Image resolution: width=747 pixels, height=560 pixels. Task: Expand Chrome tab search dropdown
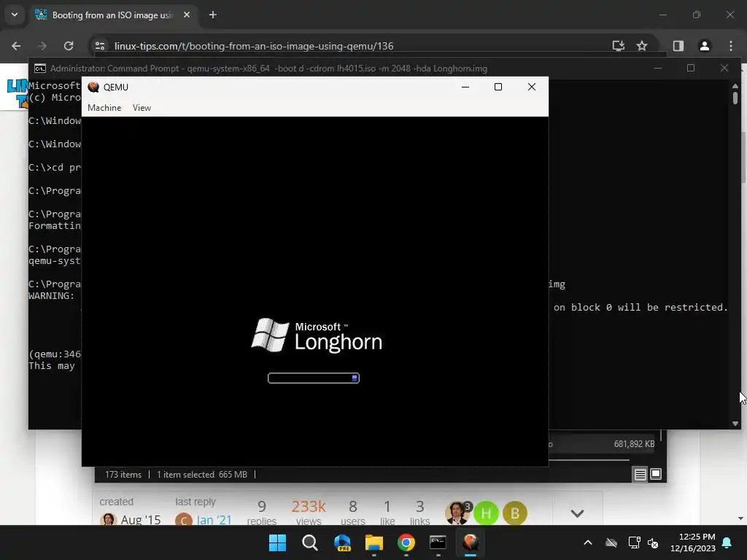[15, 15]
